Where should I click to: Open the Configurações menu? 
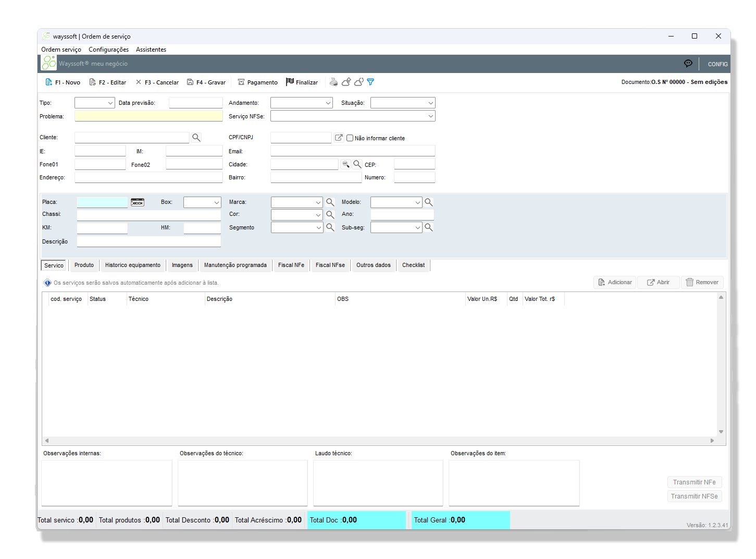[x=108, y=50]
